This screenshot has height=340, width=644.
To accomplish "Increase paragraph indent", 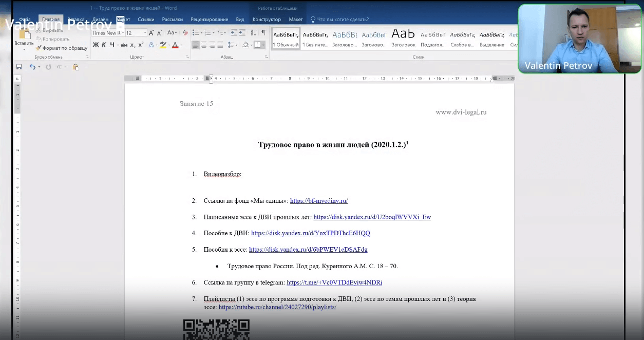I will pyautogui.click(x=242, y=32).
